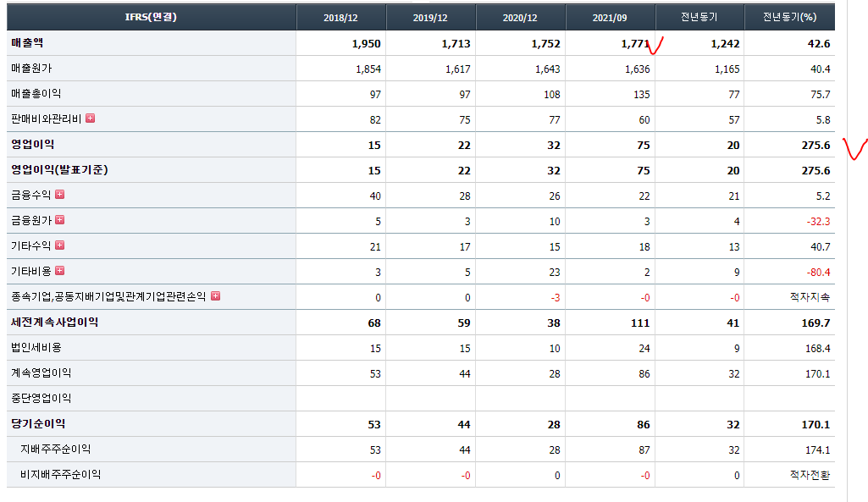Click the 1,752 value in 매출액 row
This screenshot has height=502, width=868.
(546, 44)
